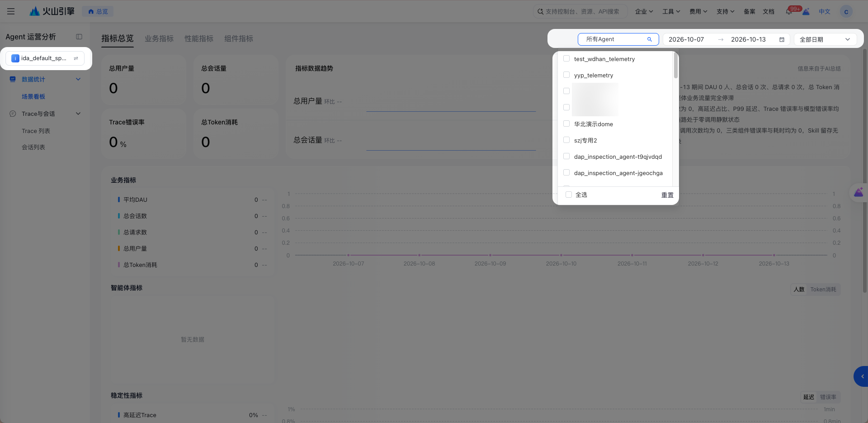Click the notification bell icon
The image size is (868, 423).
[x=789, y=12]
